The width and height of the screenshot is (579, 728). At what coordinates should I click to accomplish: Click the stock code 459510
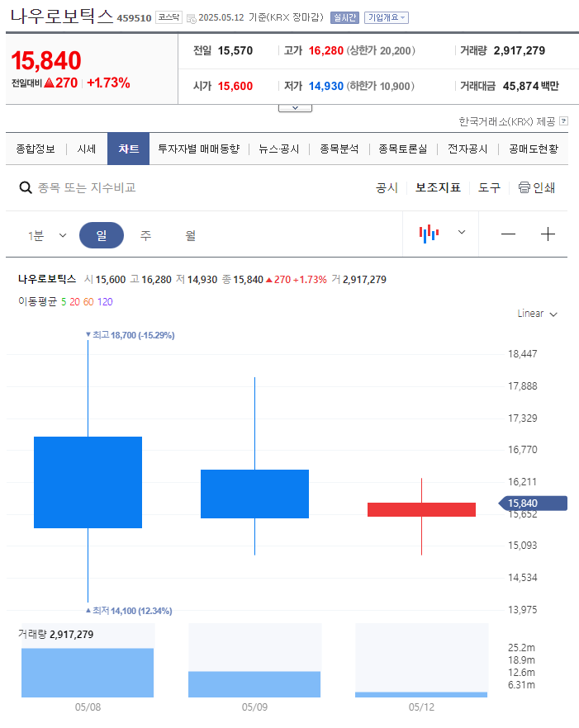(134, 18)
